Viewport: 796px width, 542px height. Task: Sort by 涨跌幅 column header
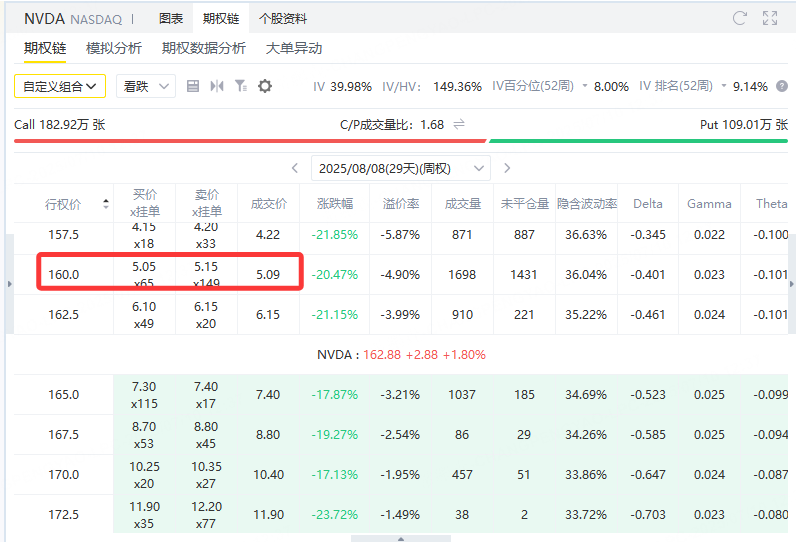click(x=335, y=204)
